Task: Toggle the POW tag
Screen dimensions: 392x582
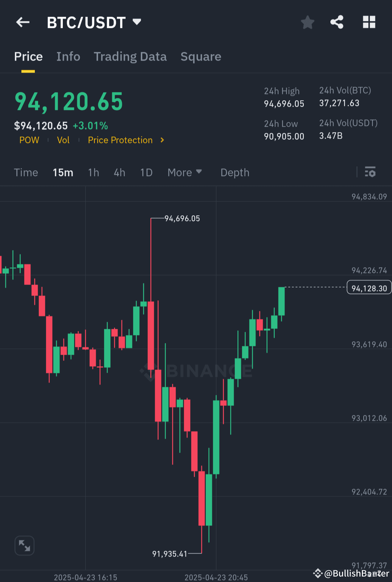Action: [29, 140]
